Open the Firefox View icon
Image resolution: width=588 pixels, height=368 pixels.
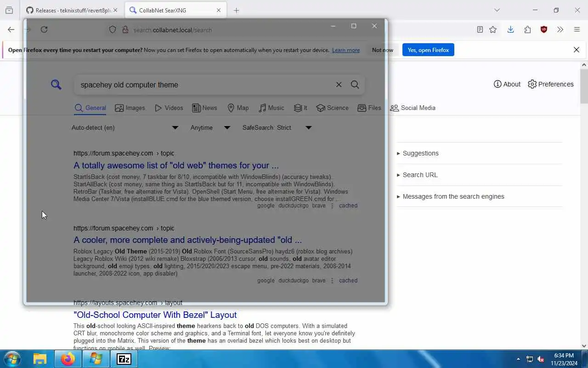click(9, 10)
